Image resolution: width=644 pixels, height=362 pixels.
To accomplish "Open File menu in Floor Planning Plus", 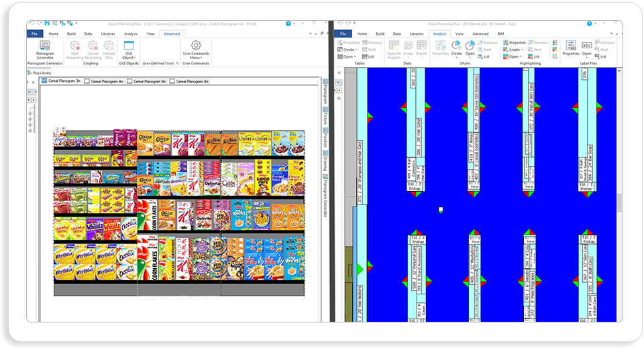I will pos(343,34).
